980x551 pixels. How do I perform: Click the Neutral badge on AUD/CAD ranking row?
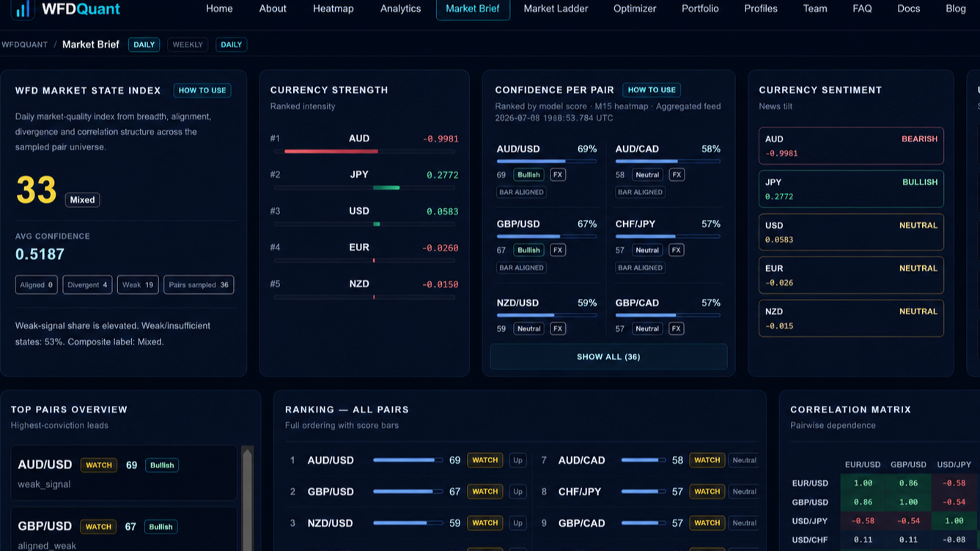click(x=744, y=460)
